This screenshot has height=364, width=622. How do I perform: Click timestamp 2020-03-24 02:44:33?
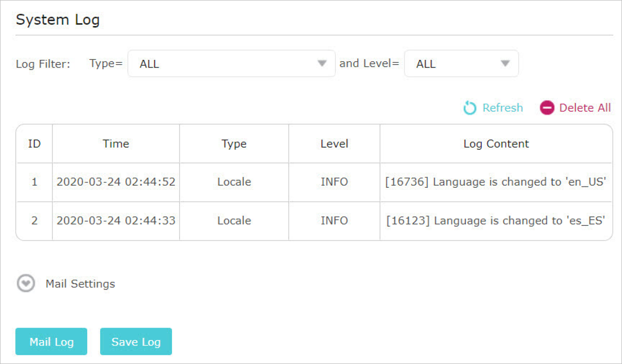[x=116, y=221]
